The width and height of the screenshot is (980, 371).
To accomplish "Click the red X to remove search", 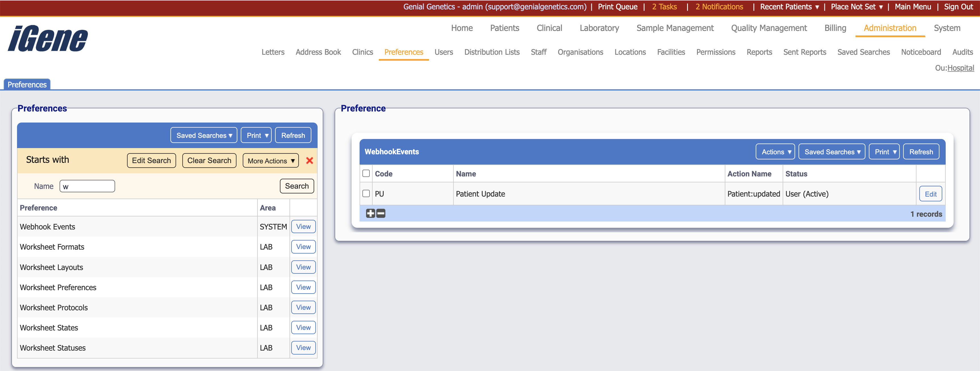I will (x=309, y=161).
